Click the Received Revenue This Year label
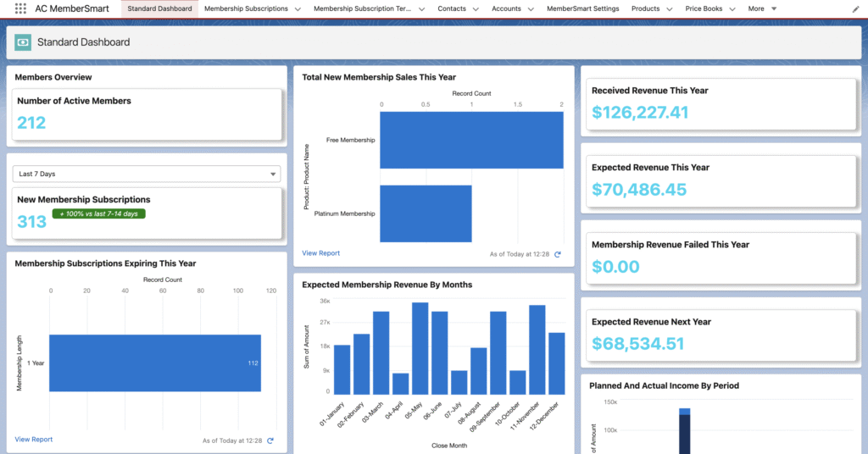 point(650,91)
